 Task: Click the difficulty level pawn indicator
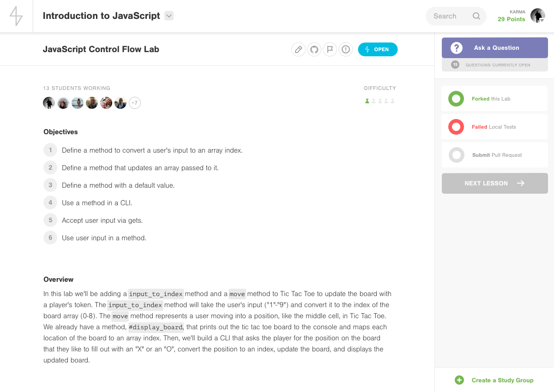379,101
